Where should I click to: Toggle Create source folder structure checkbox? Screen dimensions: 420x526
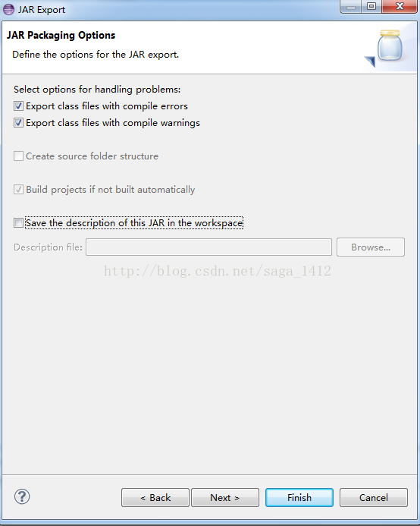pyautogui.click(x=18, y=156)
